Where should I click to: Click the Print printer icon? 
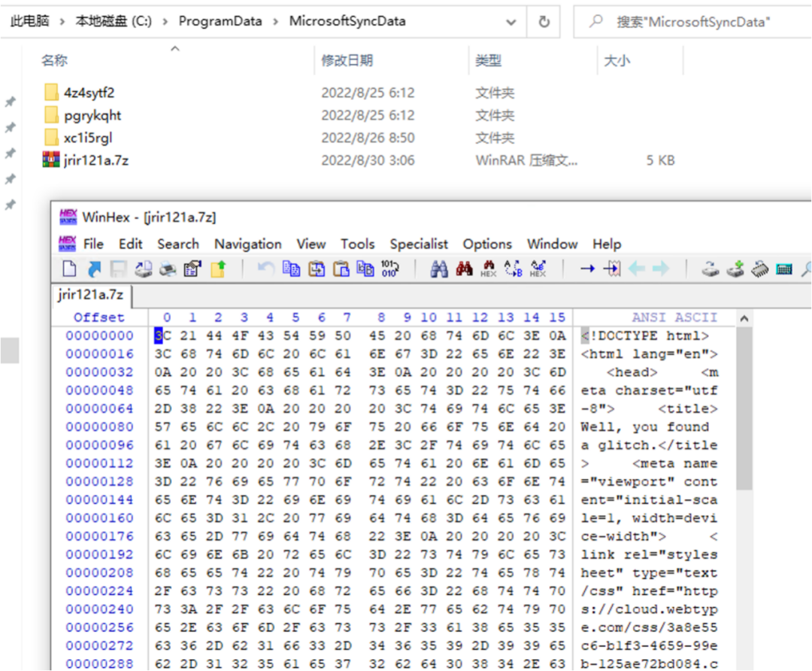(168, 269)
